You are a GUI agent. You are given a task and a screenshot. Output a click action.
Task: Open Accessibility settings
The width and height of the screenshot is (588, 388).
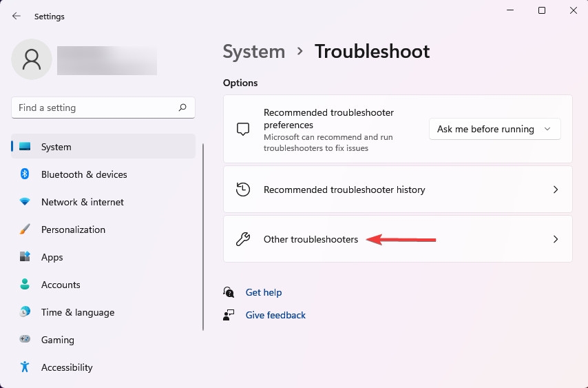click(103, 367)
